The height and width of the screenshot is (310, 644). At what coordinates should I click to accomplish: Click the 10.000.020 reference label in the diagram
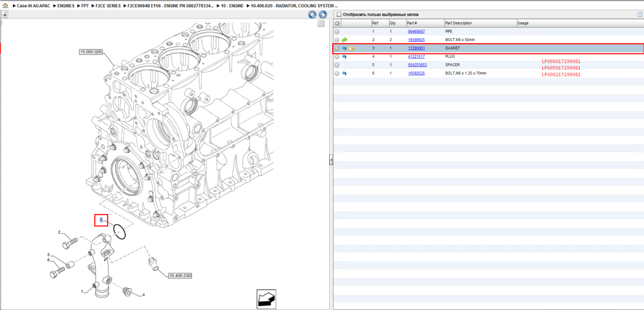[91, 52]
